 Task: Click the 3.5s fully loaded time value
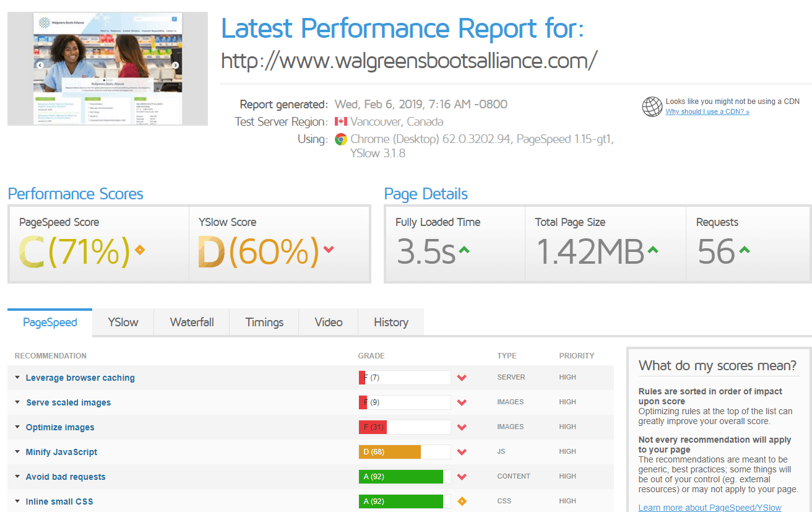426,252
